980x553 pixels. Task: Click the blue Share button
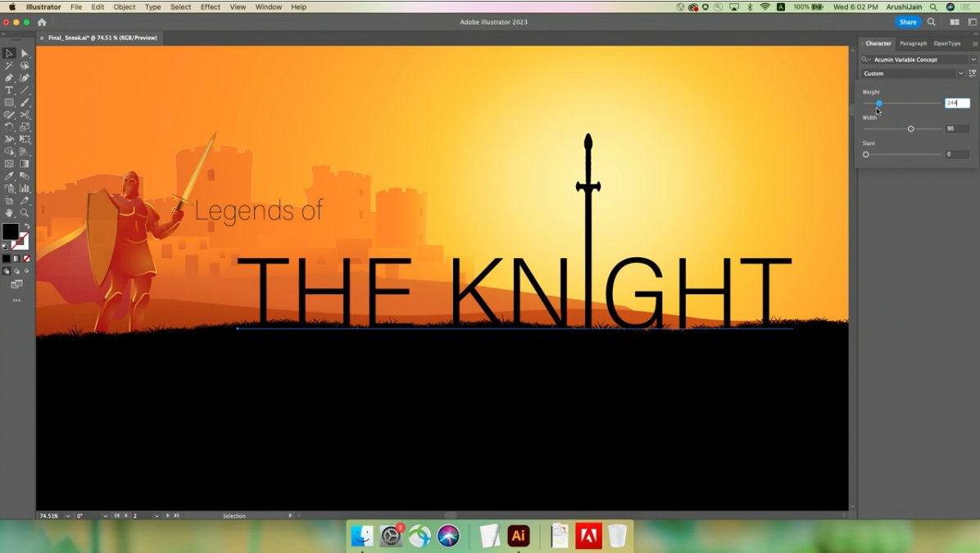(908, 22)
